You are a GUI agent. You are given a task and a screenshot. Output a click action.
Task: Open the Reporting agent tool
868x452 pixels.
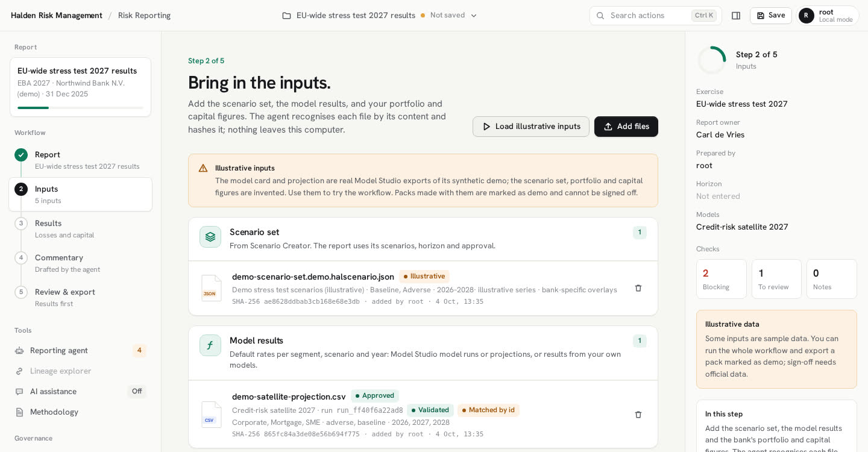click(x=80, y=350)
